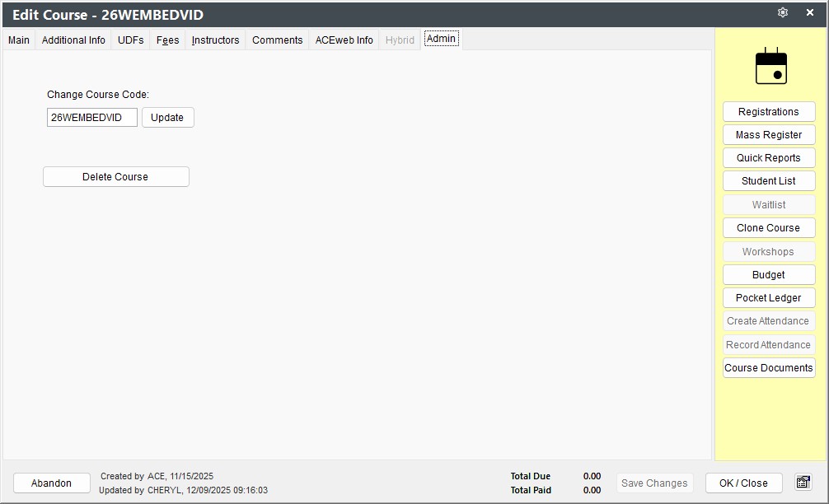Click the 'Updated by CHERYL' timestamp text
This screenshot has width=829, height=504.
pos(184,490)
